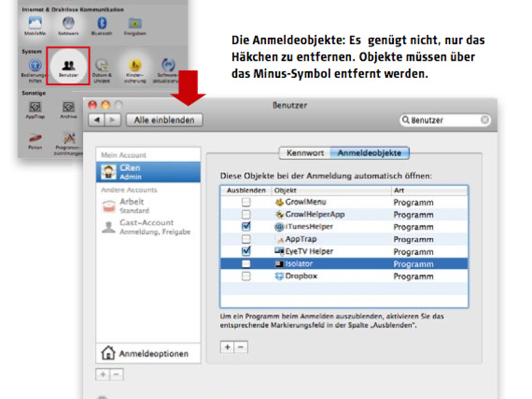Image resolution: width=532 pixels, height=399 pixels.
Task: Toggle Ausblenden checkbox for GrowlHelperApp
Action: click(x=246, y=215)
